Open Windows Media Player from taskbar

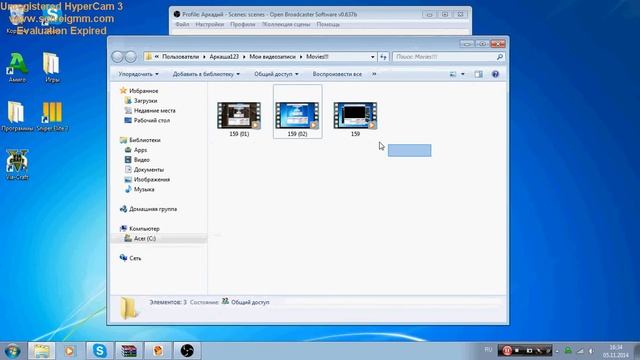pos(69,351)
